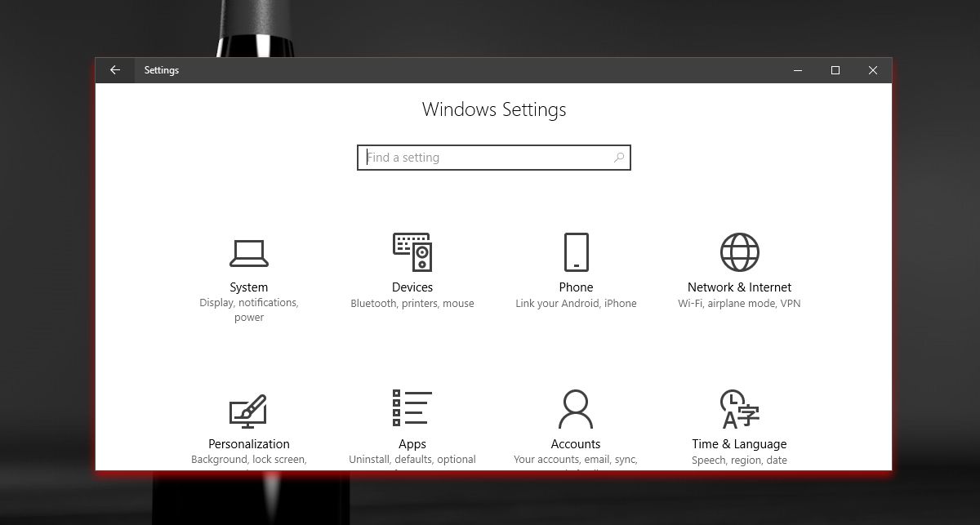This screenshot has height=525, width=980.
Task: Open the Time & Language icon
Action: point(740,409)
